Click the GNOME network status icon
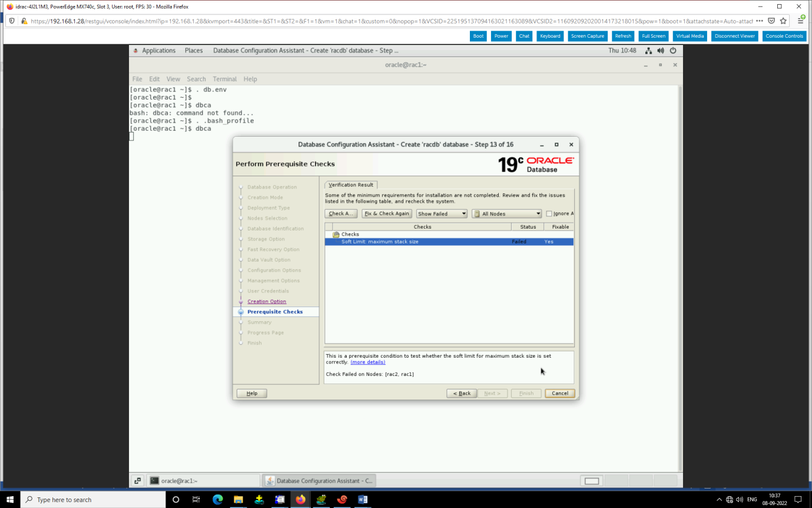This screenshot has width=812, height=508. [x=648, y=51]
